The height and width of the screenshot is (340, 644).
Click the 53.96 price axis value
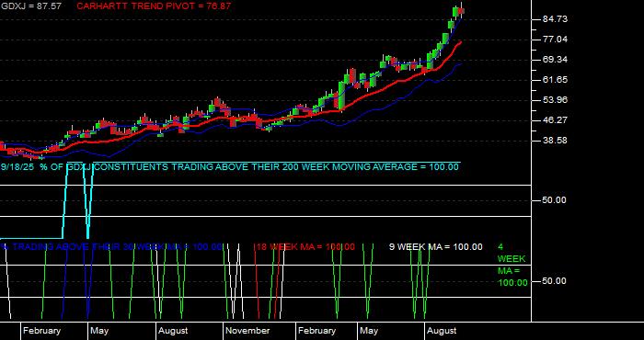point(556,99)
